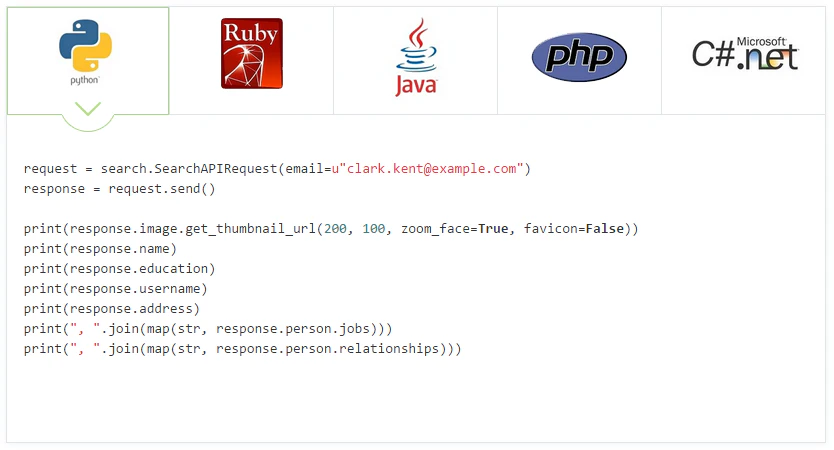
Task: Click search.SearchAPIRequest in first line
Action: coord(189,169)
